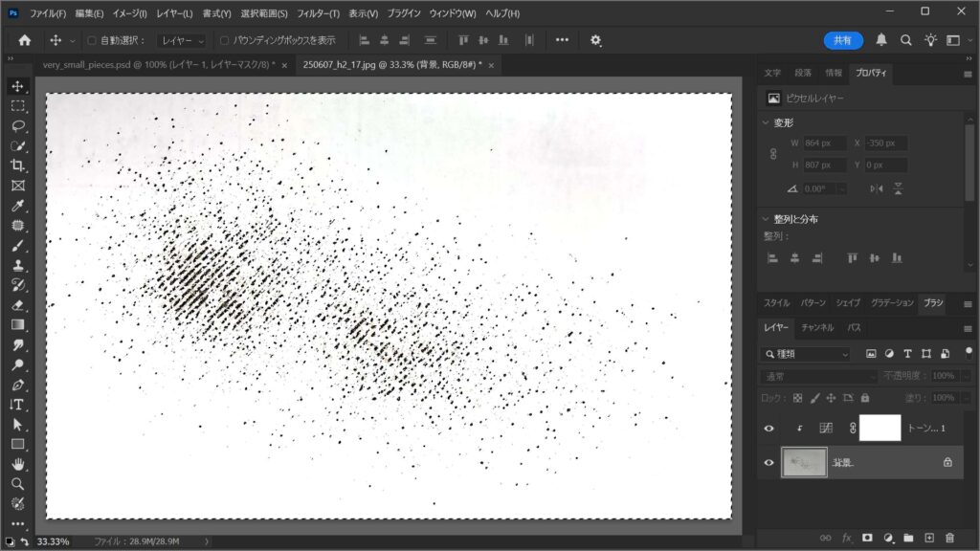Select the 背景 layer thumbnail

pos(804,462)
